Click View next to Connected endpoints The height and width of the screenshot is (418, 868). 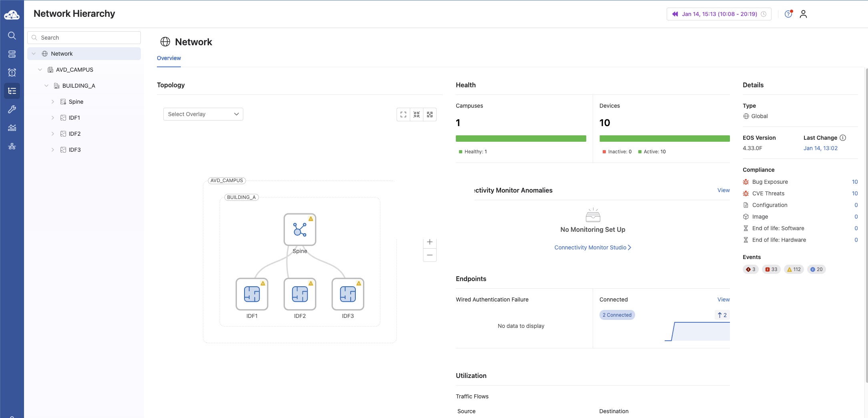pyautogui.click(x=723, y=299)
